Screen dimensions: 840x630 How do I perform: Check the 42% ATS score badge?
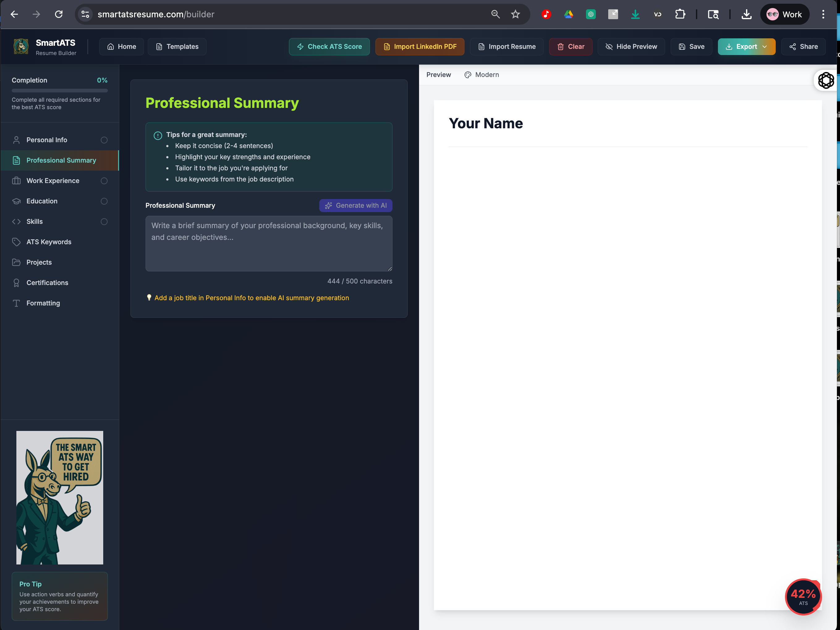click(x=803, y=597)
